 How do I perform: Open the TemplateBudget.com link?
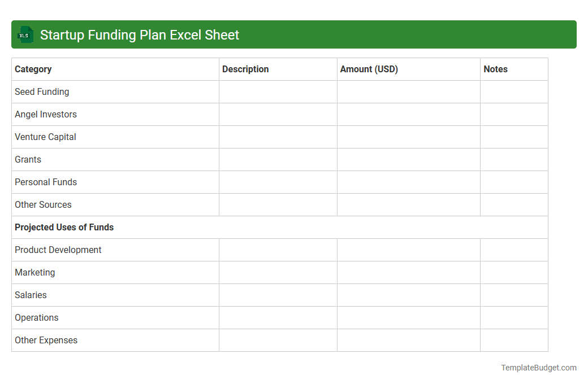click(538, 368)
